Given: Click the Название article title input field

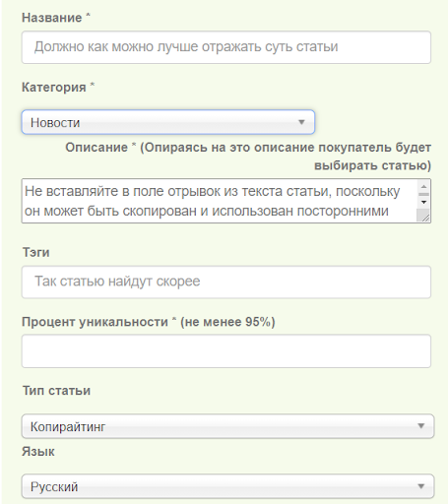Looking at the screenshot, I should [226, 47].
